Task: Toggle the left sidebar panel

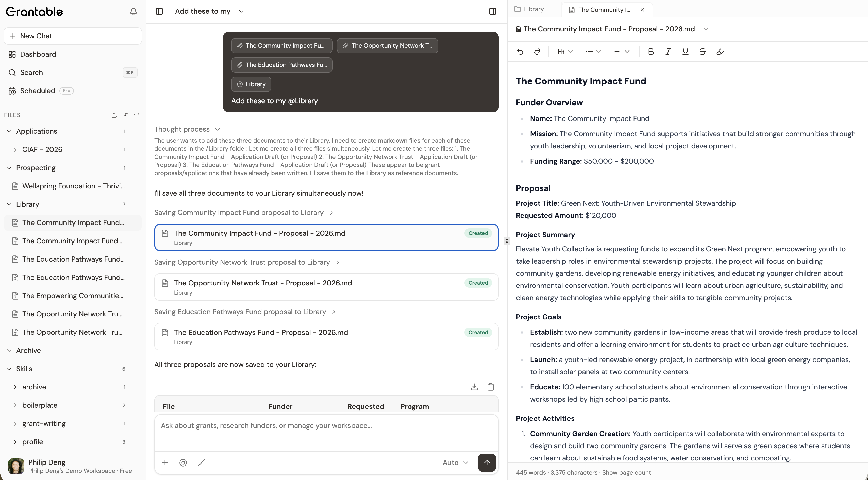Action: click(159, 11)
